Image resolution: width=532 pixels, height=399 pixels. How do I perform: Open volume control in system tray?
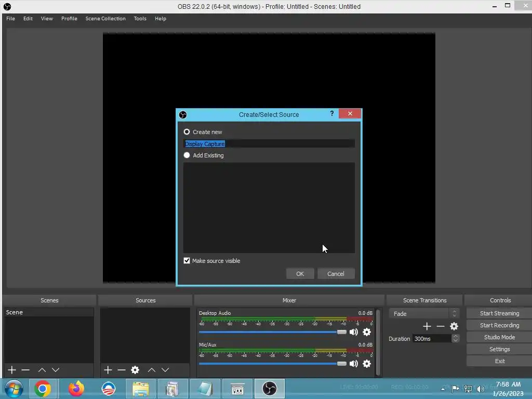tap(481, 389)
